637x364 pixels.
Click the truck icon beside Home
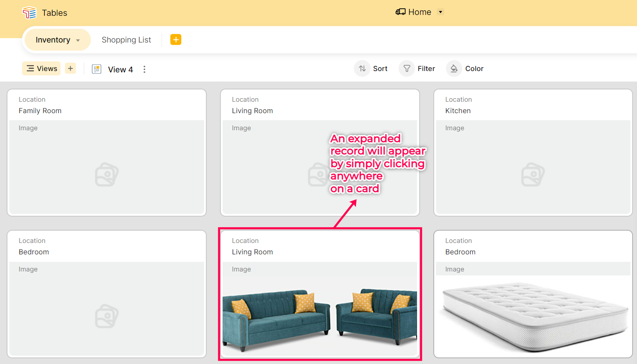point(400,12)
